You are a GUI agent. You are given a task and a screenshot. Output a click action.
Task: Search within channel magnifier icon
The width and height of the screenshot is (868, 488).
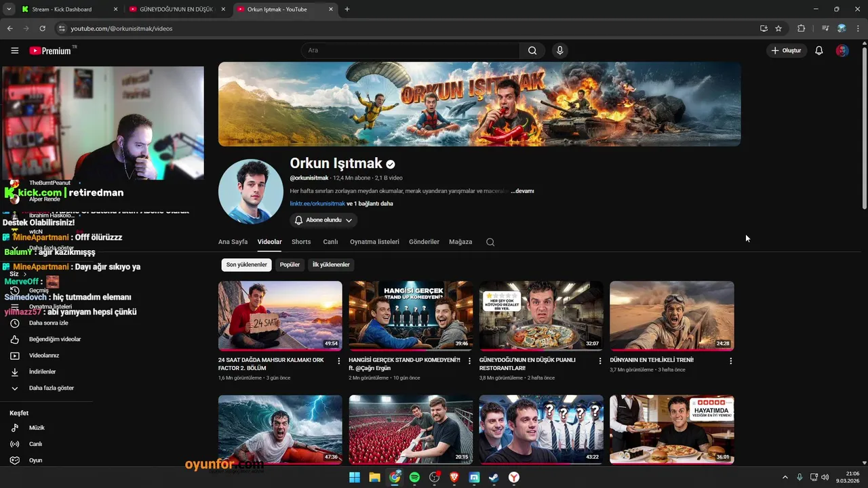point(490,242)
